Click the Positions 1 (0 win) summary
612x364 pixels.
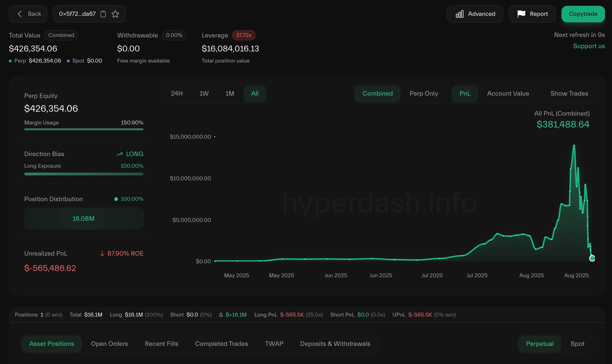(39, 315)
